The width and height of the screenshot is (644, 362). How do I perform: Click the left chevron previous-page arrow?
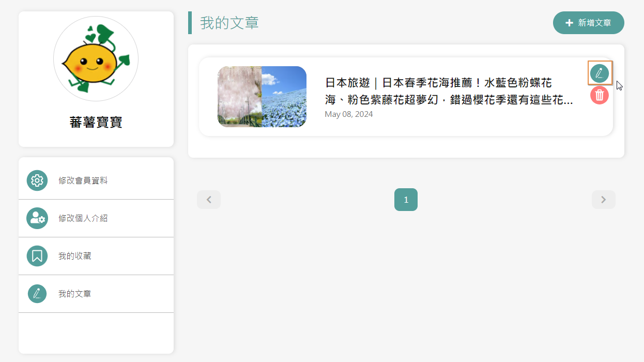pyautogui.click(x=208, y=200)
